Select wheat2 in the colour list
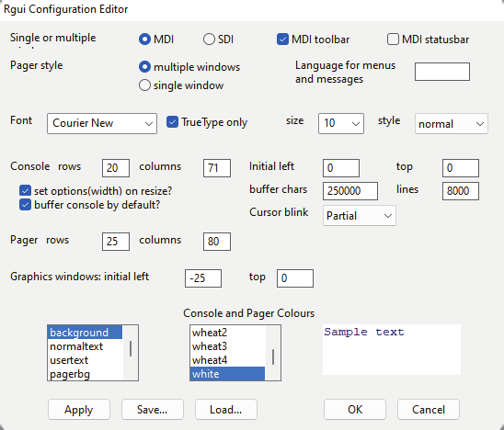 pyautogui.click(x=227, y=333)
